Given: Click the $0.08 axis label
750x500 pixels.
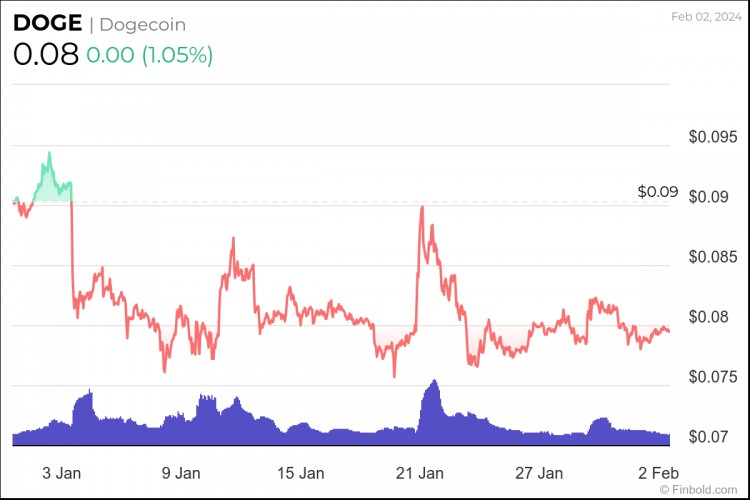Looking at the screenshot, I should (x=708, y=317).
